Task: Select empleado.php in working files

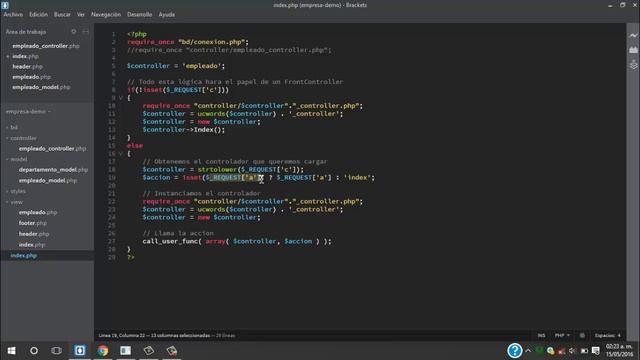Action: coord(31,77)
